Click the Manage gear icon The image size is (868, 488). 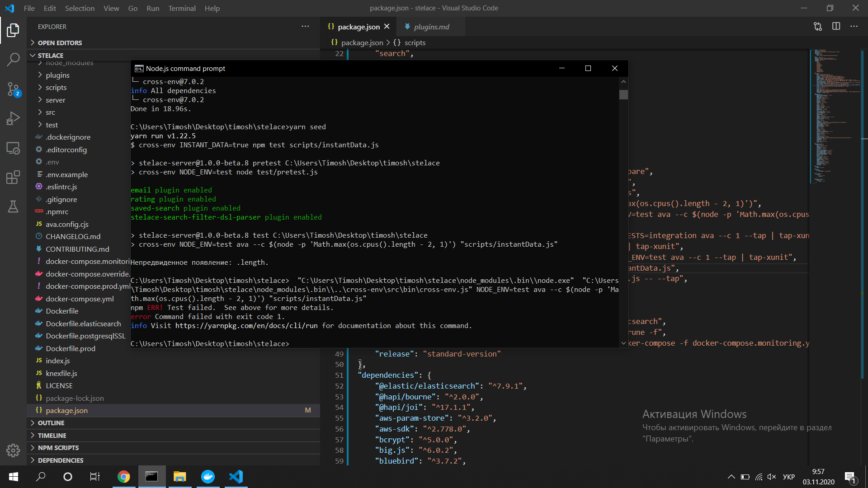[x=13, y=450]
